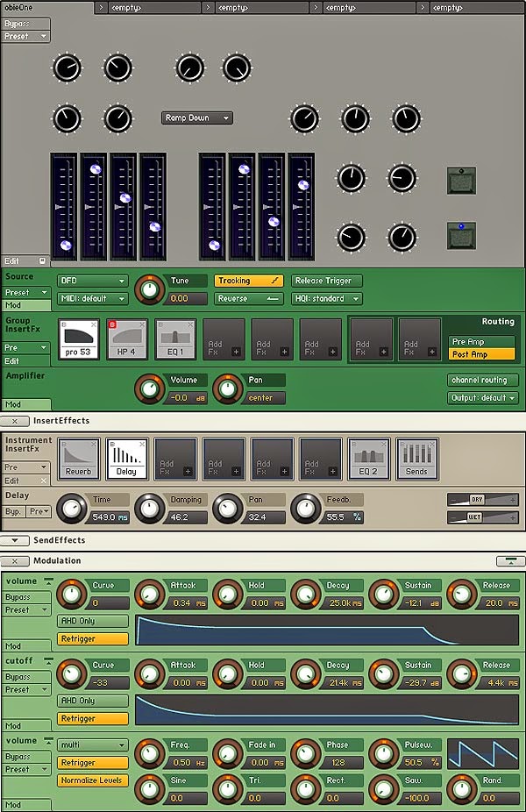Remove Reverb using its X icon

click(94, 445)
